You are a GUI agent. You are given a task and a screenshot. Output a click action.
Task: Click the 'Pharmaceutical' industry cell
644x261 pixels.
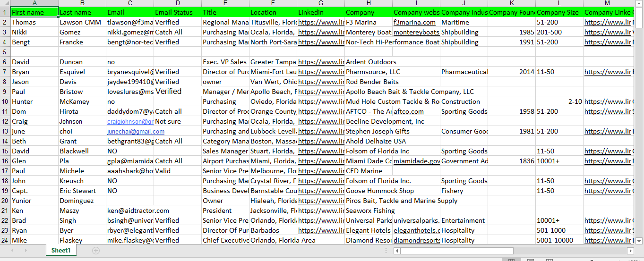(x=464, y=72)
